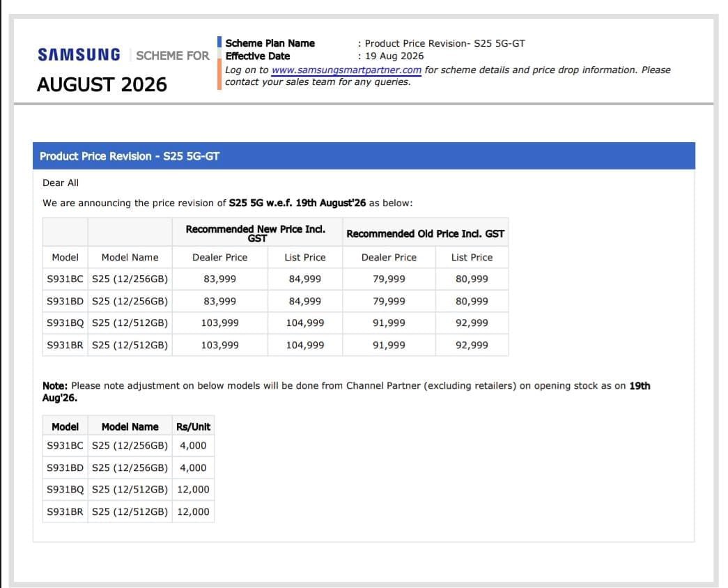Click S931BC's 'S25 (12/256GB)' name in price table
Image resolution: width=728 pixels, height=588 pixels.
tap(130, 279)
